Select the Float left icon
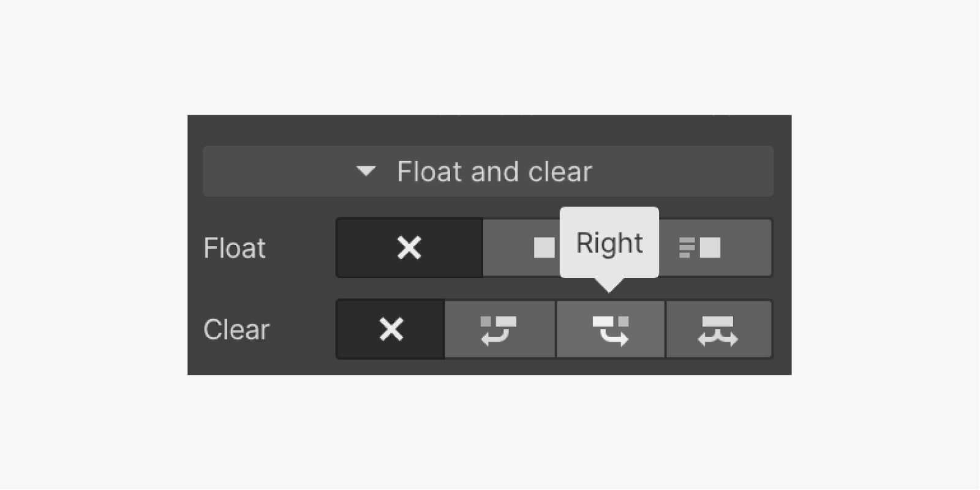The image size is (980, 490). pos(543,248)
